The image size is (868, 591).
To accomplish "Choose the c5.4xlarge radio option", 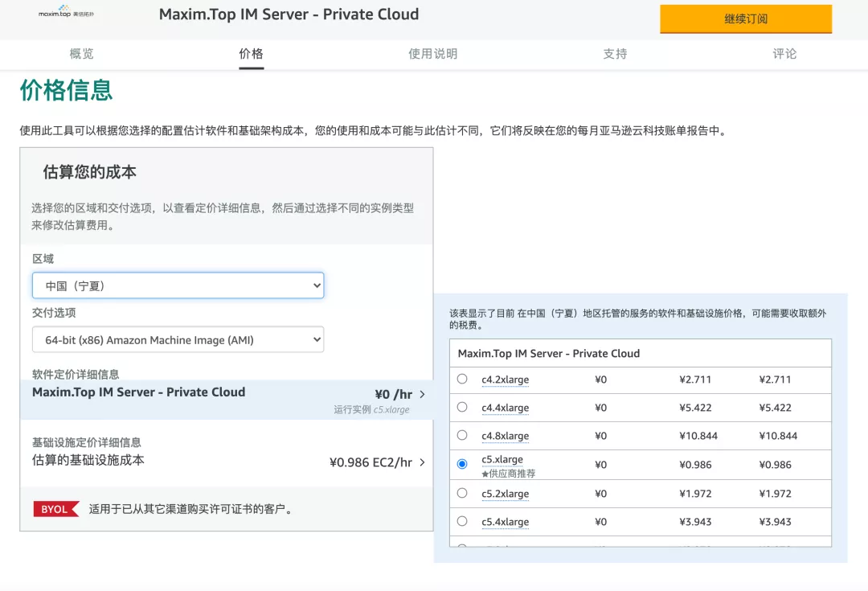I will pos(462,521).
